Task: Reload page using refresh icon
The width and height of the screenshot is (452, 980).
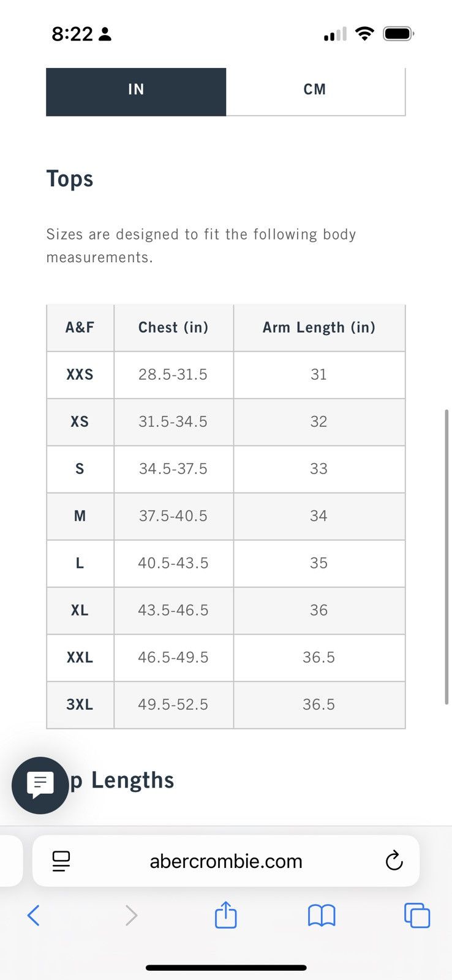Action: 394,861
